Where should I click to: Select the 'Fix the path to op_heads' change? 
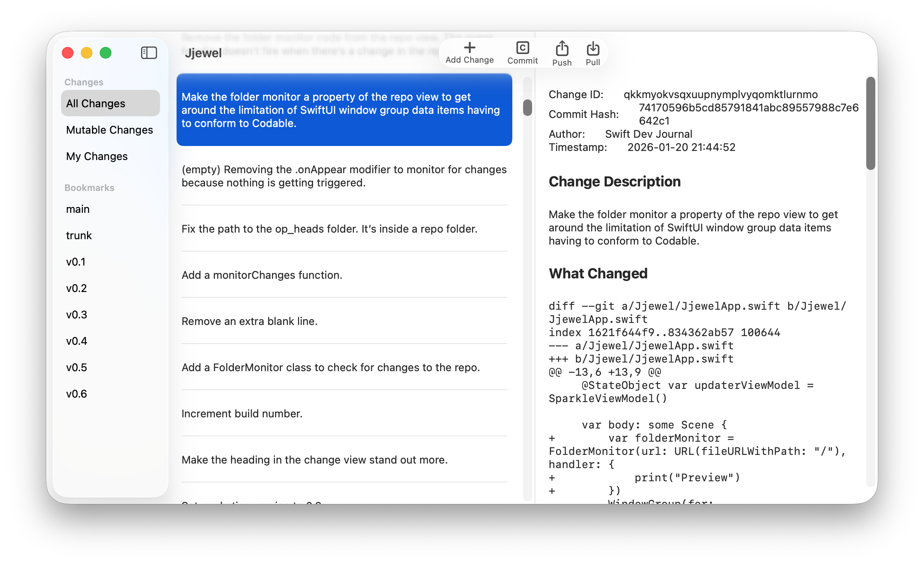(x=329, y=229)
